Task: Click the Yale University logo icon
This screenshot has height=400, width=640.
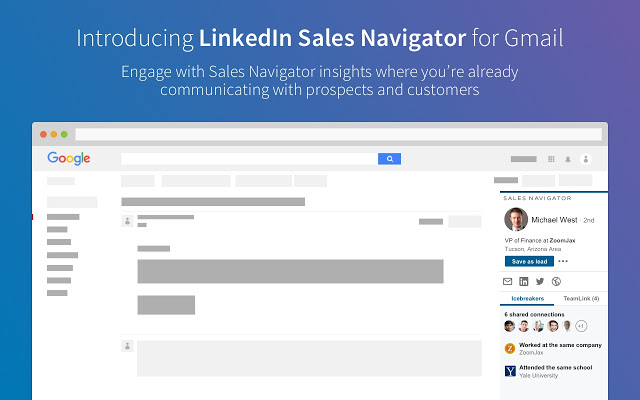Action: click(x=510, y=371)
